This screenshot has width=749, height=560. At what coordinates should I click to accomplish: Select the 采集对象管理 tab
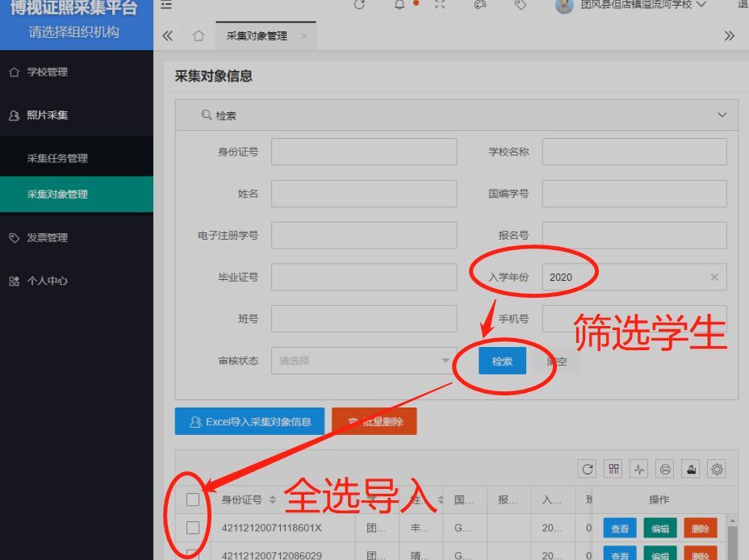tap(260, 36)
